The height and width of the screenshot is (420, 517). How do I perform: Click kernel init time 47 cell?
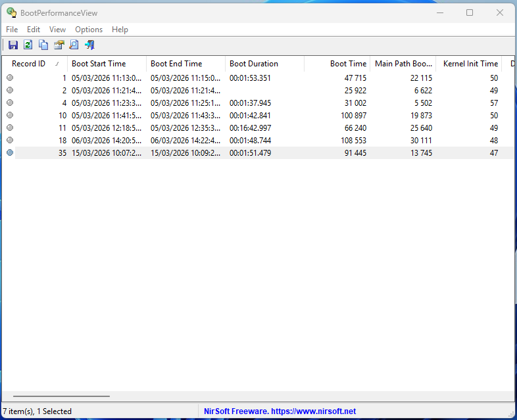pyautogui.click(x=493, y=153)
